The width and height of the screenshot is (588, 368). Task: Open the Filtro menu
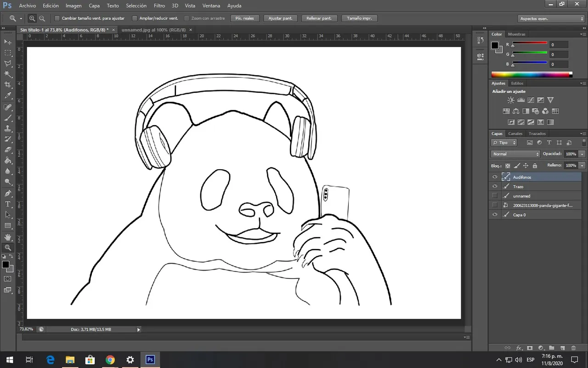(x=159, y=6)
